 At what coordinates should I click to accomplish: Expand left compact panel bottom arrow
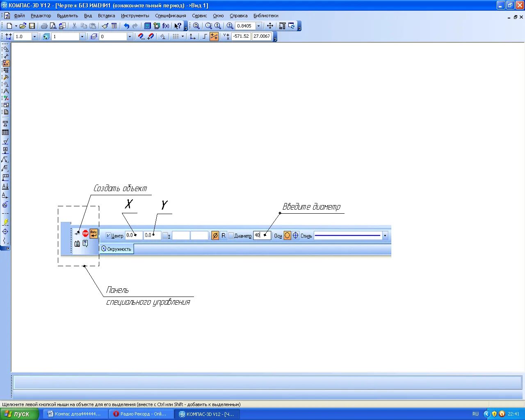tap(7, 249)
